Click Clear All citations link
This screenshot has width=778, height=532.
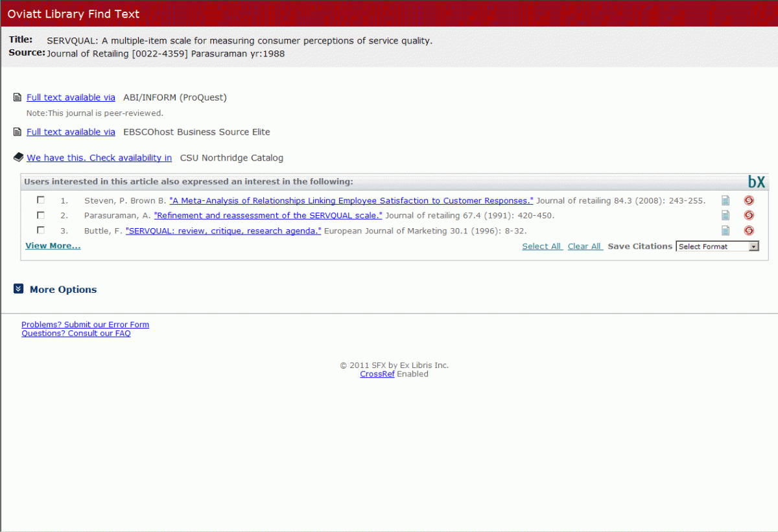coord(585,246)
